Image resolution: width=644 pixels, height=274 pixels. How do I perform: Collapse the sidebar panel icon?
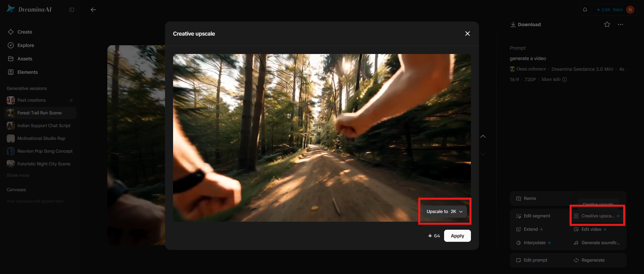click(72, 10)
